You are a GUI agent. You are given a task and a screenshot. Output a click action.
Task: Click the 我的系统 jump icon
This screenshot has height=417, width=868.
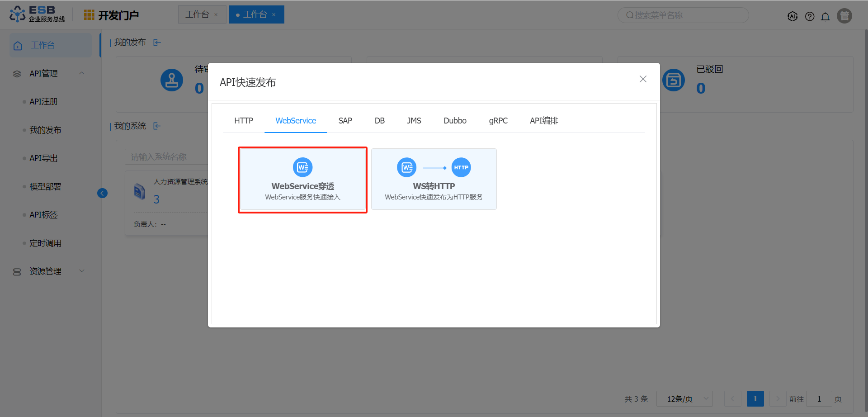point(157,126)
